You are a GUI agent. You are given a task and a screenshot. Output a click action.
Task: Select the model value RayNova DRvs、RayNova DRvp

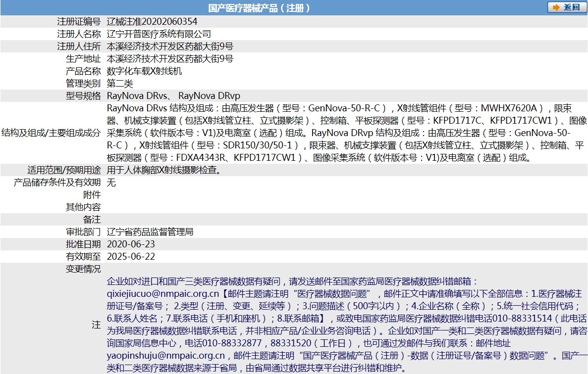tap(173, 96)
